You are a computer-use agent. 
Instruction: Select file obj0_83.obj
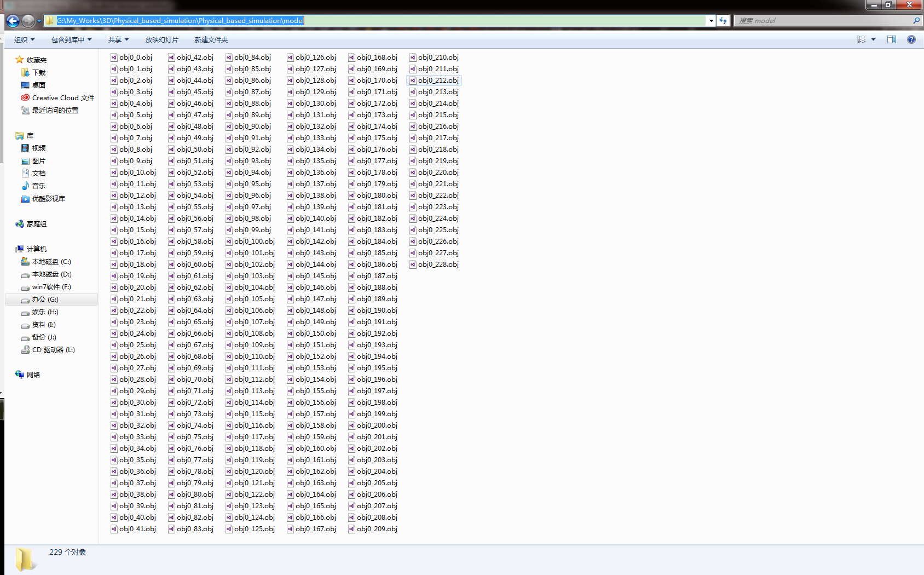(x=191, y=528)
